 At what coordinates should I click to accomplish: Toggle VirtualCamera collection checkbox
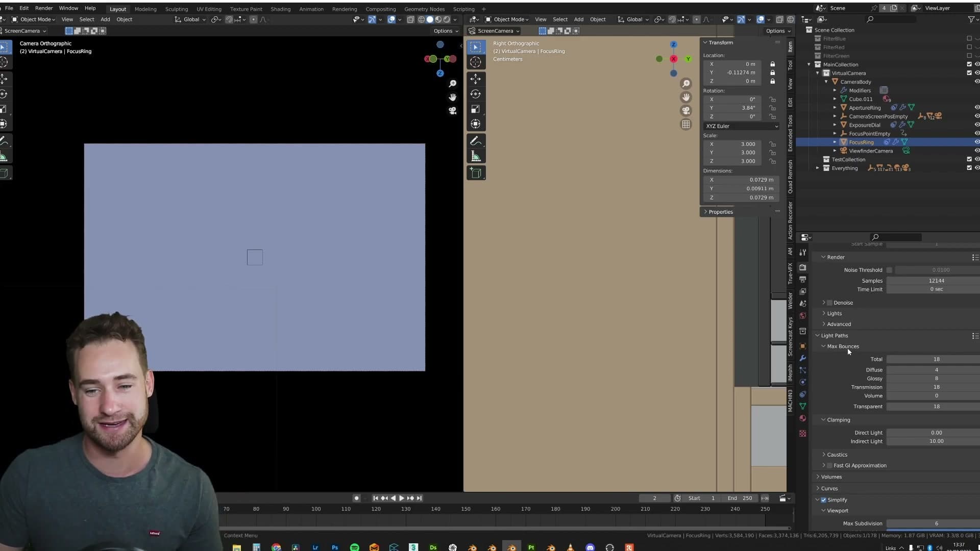pyautogui.click(x=969, y=73)
